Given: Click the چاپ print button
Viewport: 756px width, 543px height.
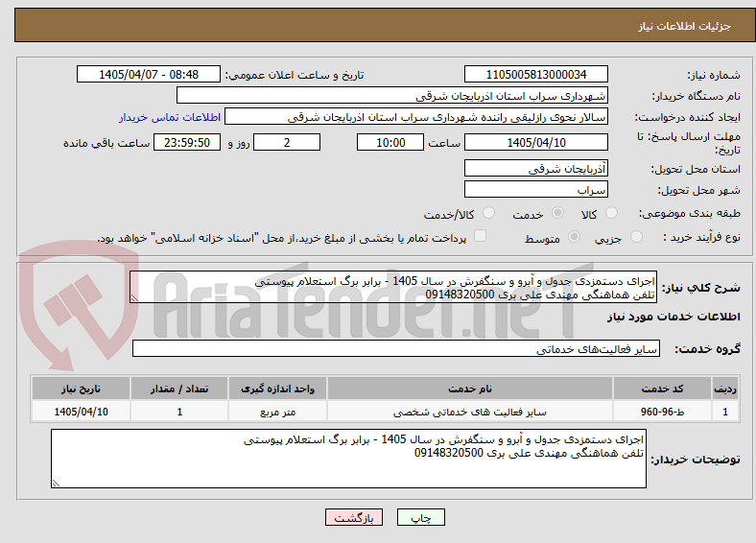Looking at the screenshot, I should coord(421,517).
